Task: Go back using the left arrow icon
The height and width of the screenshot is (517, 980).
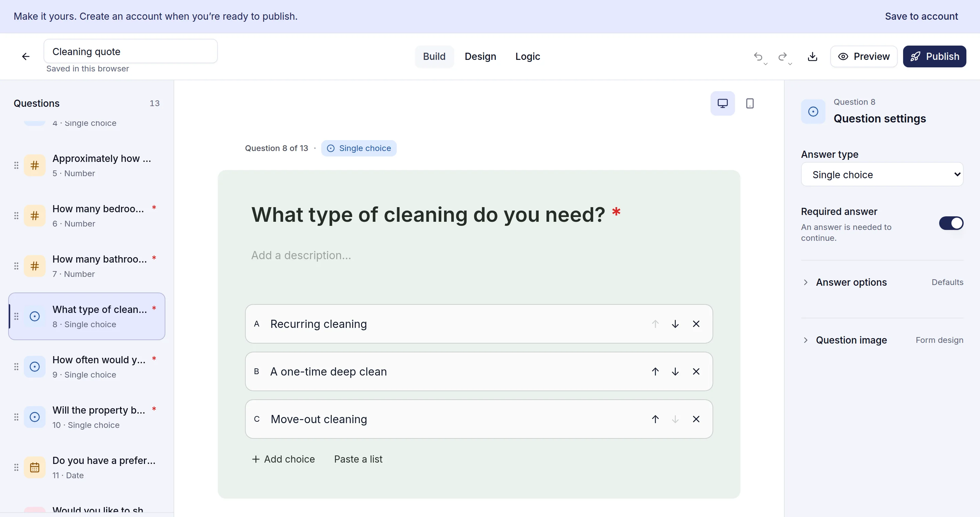Action: click(x=26, y=57)
